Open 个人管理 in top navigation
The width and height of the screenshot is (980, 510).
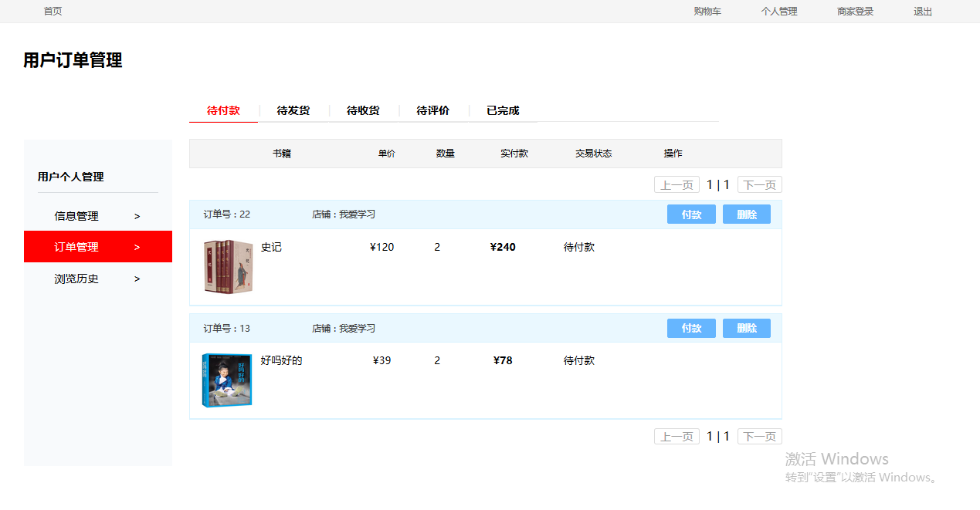pyautogui.click(x=779, y=12)
